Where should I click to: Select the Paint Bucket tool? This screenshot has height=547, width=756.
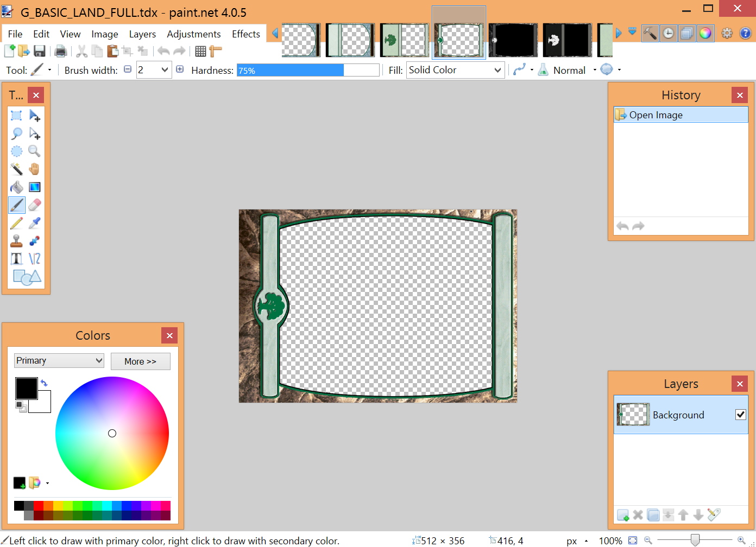coord(17,187)
